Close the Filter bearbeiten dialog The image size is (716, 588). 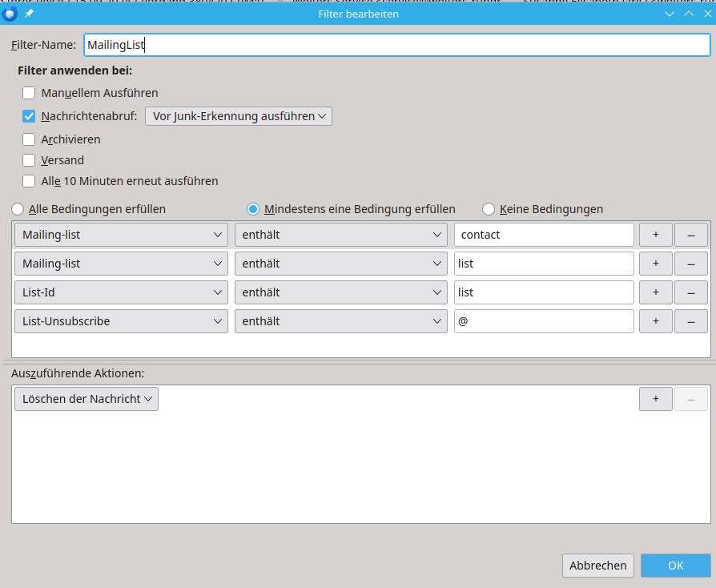707,14
